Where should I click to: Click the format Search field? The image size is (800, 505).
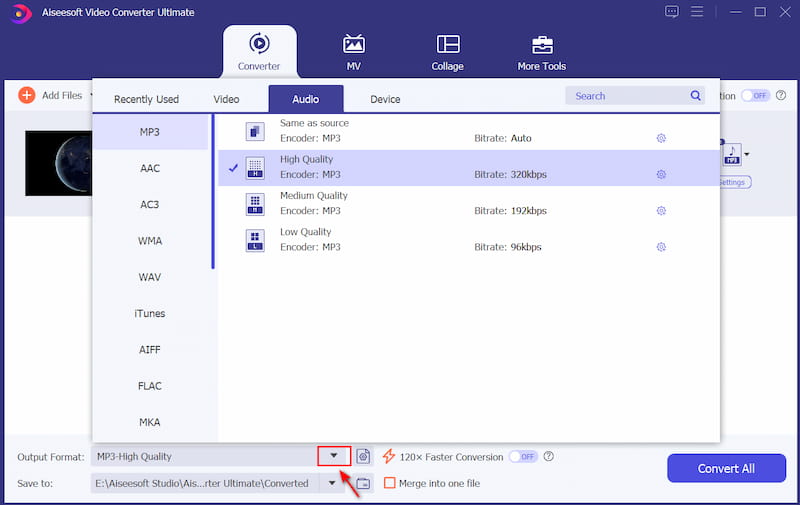[x=625, y=96]
